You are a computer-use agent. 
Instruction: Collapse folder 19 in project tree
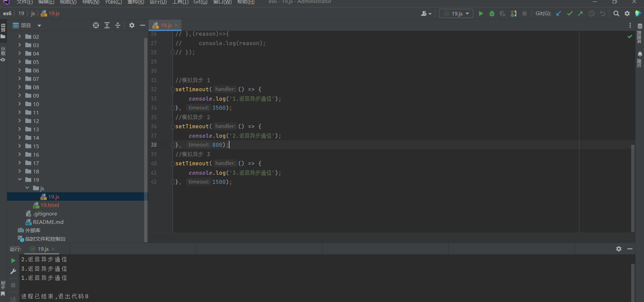click(x=20, y=179)
